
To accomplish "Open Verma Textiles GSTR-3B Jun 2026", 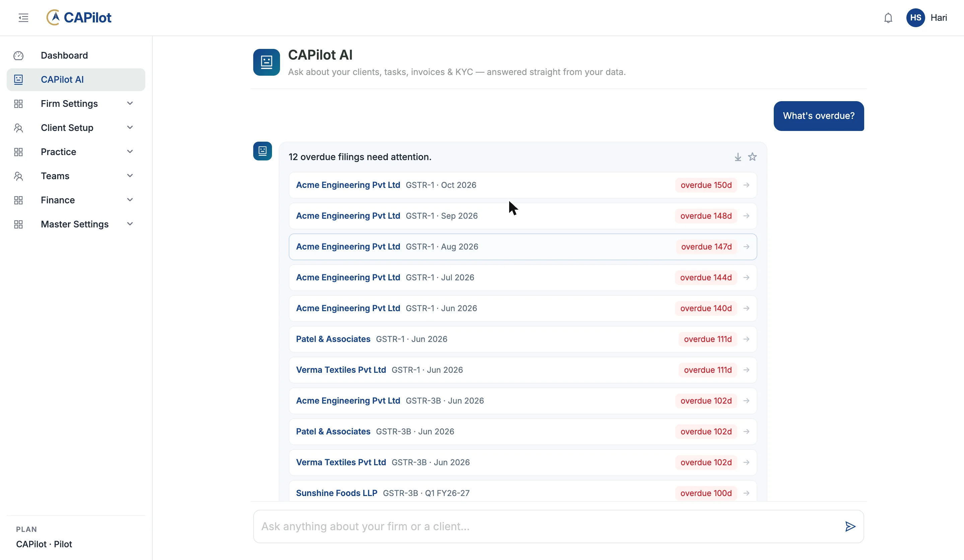I will pyautogui.click(x=523, y=463).
